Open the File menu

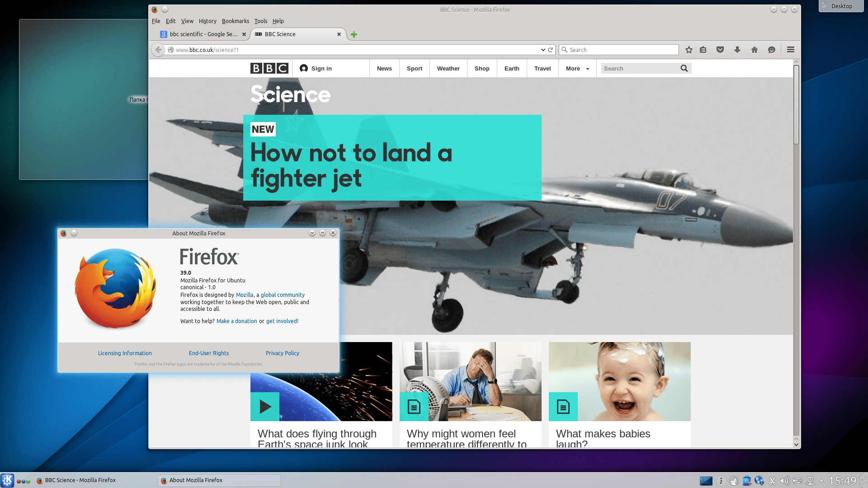pos(156,21)
